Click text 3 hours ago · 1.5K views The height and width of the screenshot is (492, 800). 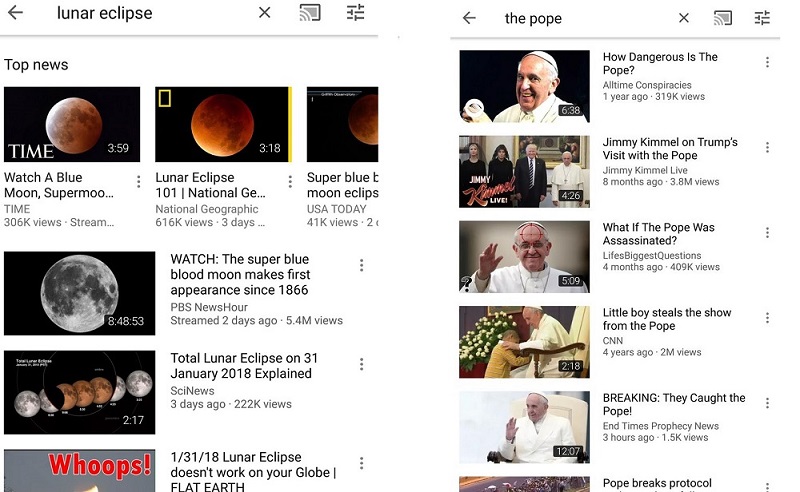pyautogui.click(x=656, y=437)
